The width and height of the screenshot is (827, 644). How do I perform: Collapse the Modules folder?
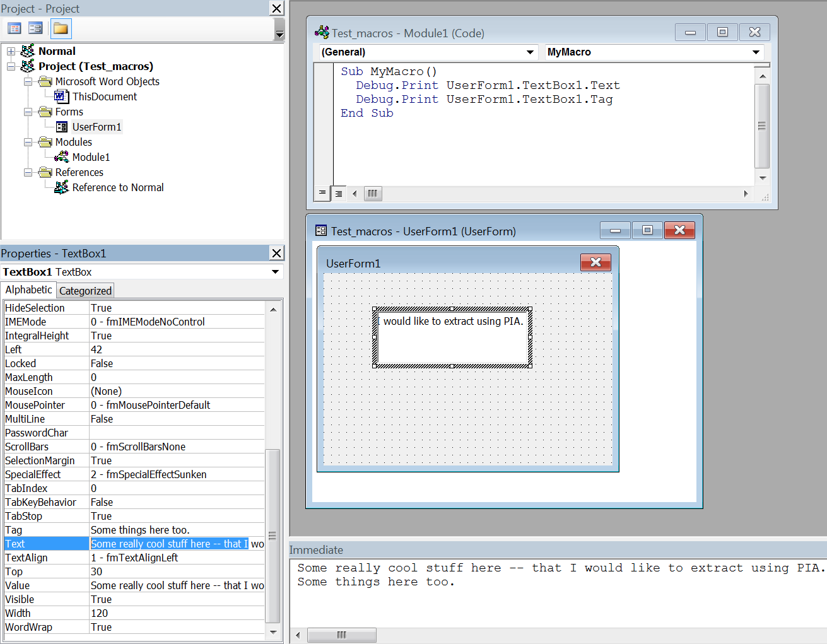click(28, 142)
